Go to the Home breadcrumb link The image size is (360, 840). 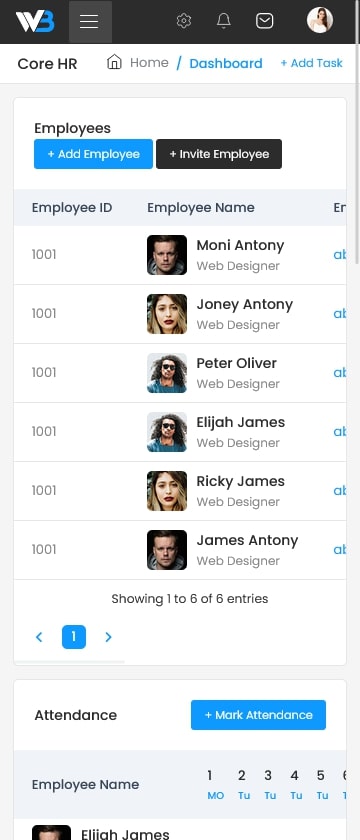(149, 63)
